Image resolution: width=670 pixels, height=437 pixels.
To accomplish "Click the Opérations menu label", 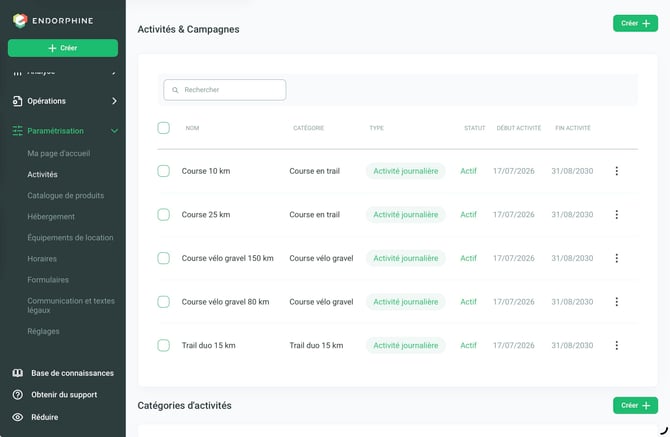I will (47, 101).
